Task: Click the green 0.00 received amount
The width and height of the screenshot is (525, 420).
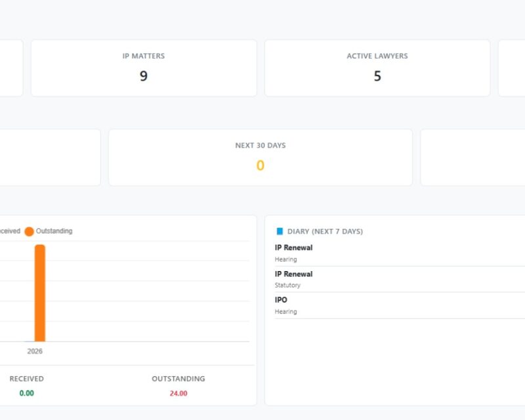Action: coord(27,393)
